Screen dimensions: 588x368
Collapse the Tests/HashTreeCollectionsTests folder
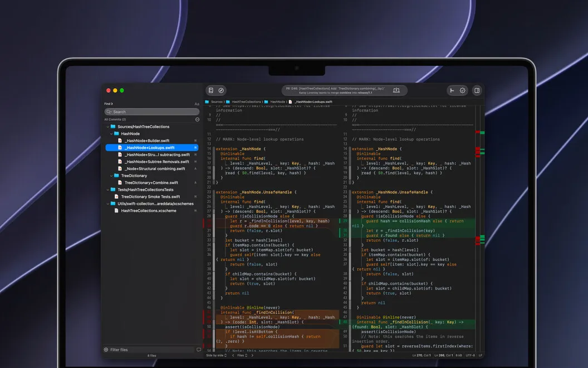pos(108,190)
